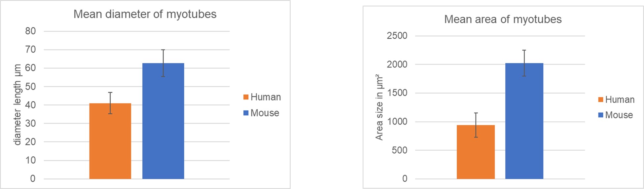Image resolution: width=644 pixels, height=189 pixels.
Task: Click the blue Mouse bar in diameter chart
Action: [163, 126]
